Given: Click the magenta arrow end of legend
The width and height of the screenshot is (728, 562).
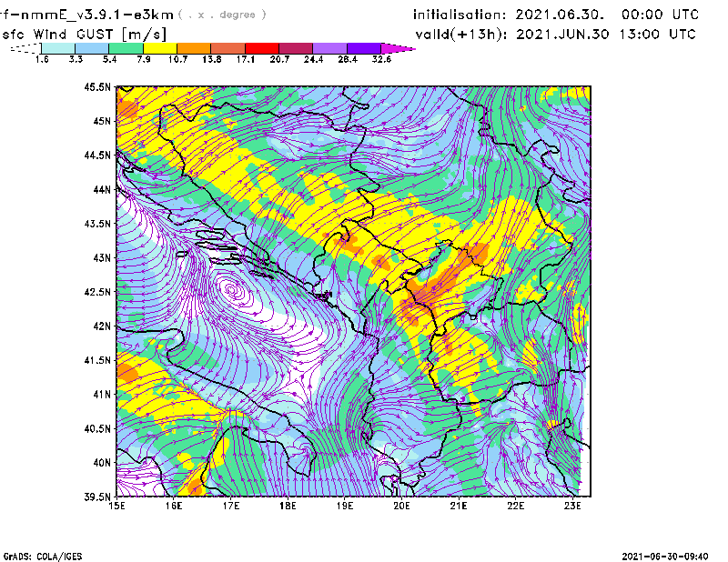Looking at the screenshot, I should tap(398, 48).
